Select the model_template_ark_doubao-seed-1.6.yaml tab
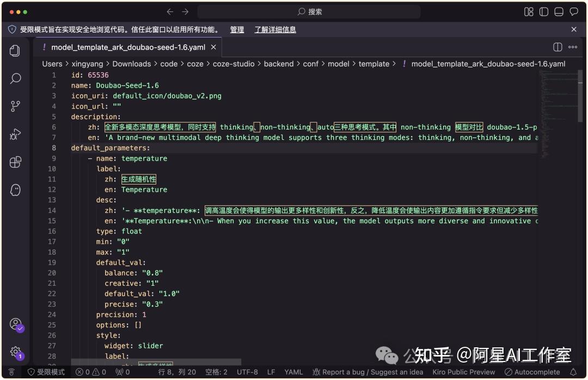This screenshot has height=380, width=588. tap(128, 47)
